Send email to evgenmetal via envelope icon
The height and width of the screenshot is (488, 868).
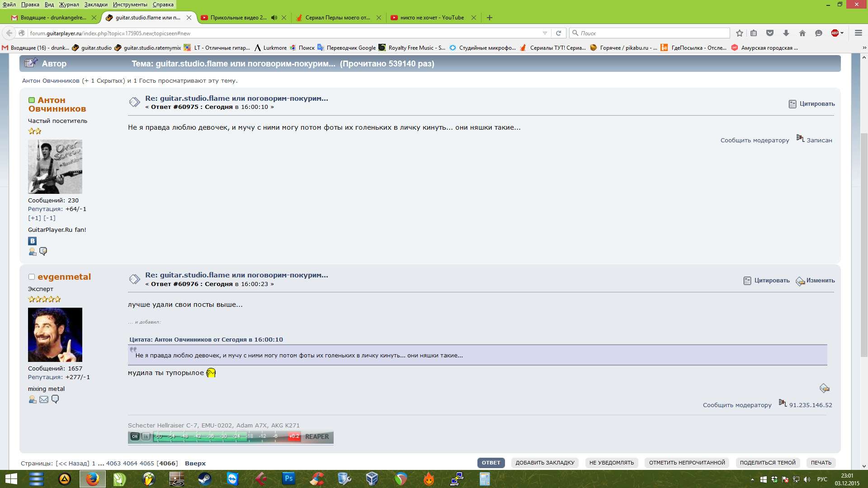click(44, 399)
